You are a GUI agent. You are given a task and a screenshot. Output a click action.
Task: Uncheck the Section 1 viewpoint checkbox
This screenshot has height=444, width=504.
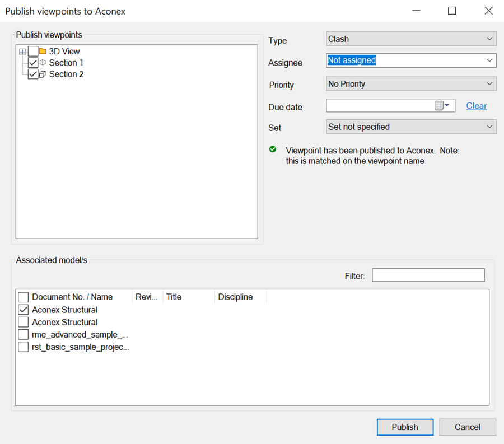coord(33,62)
